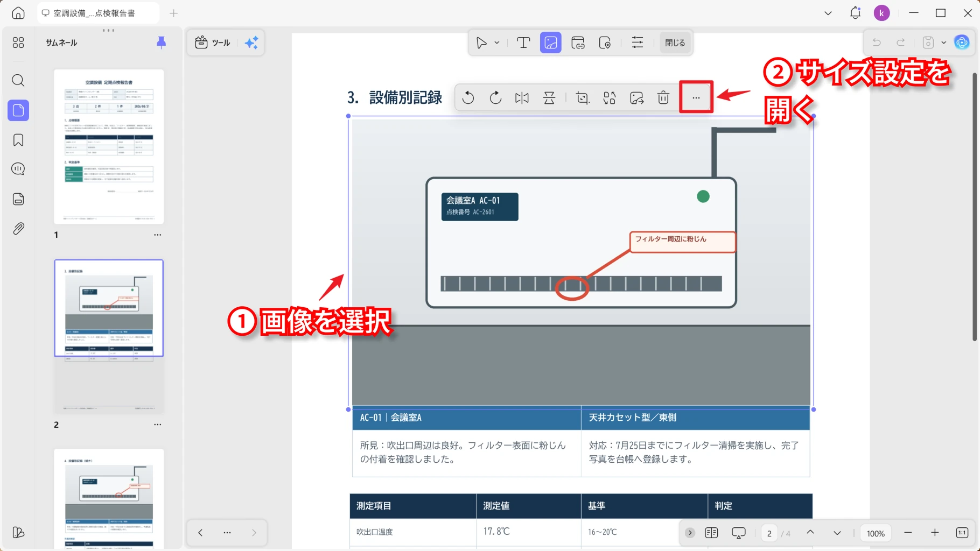Screen dimensions: 980x551
Task: Open the tab list chevron in title bar
Action: coord(828,13)
